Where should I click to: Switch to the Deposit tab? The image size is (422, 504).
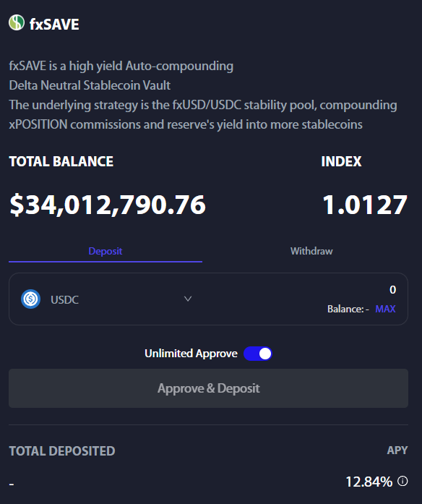[105, 252]
